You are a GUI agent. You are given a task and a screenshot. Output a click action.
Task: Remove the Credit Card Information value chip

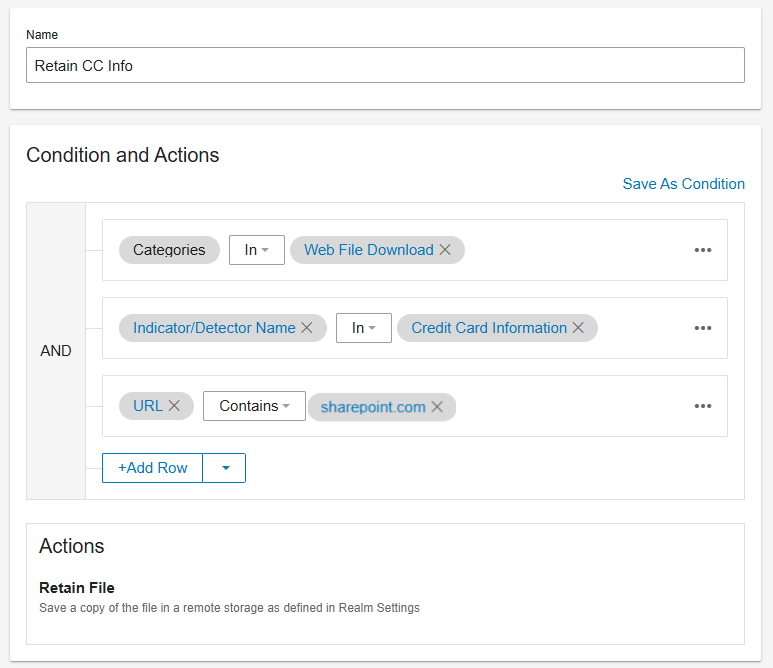[578, 328]
